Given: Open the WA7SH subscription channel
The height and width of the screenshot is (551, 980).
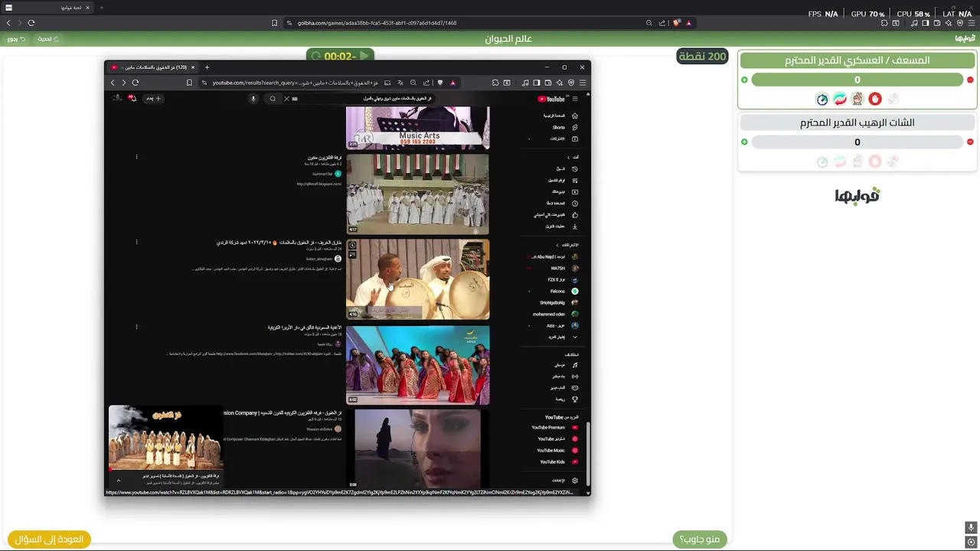Looking at the screenshot, I should (555, 269).
